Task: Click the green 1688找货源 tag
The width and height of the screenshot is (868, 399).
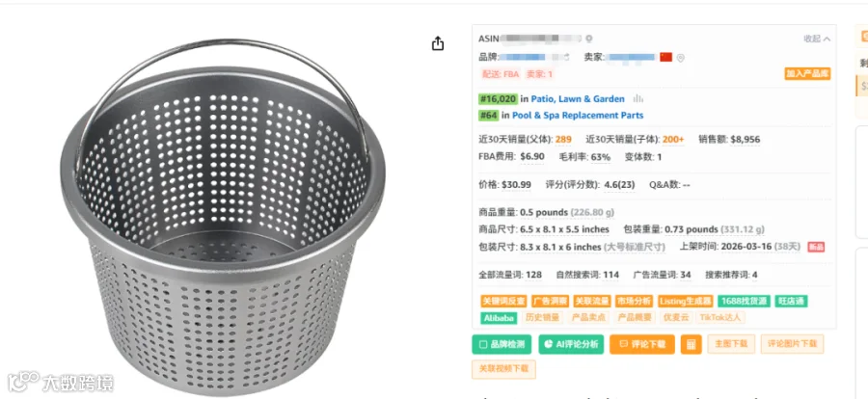Action: [x=744, y=301]
